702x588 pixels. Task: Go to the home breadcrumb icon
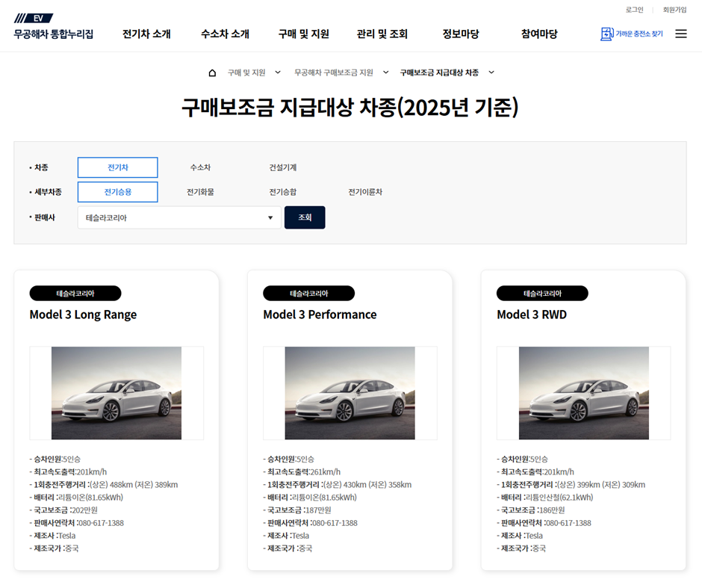tap(212, 72)
